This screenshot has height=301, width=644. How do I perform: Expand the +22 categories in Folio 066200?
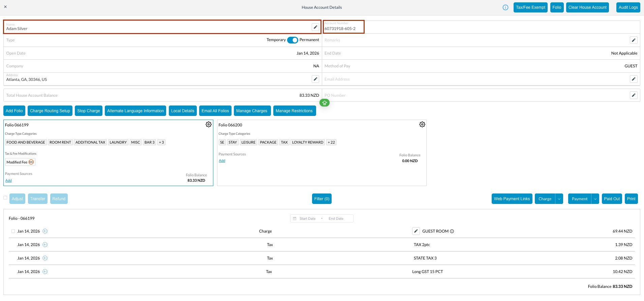coord(331,142)
